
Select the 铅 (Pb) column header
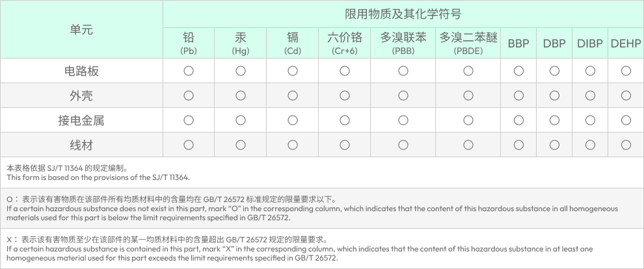pyautogui.click(x=189, y=43)
